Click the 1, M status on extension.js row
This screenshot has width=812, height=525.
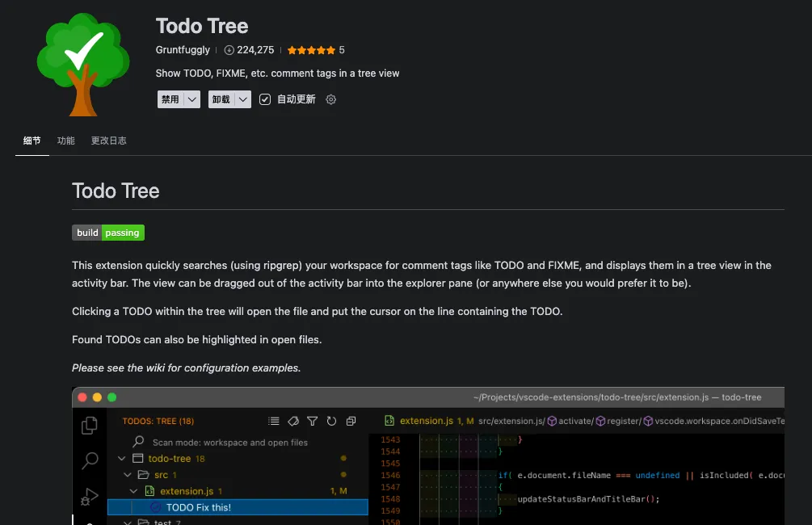tap(339, 491)
